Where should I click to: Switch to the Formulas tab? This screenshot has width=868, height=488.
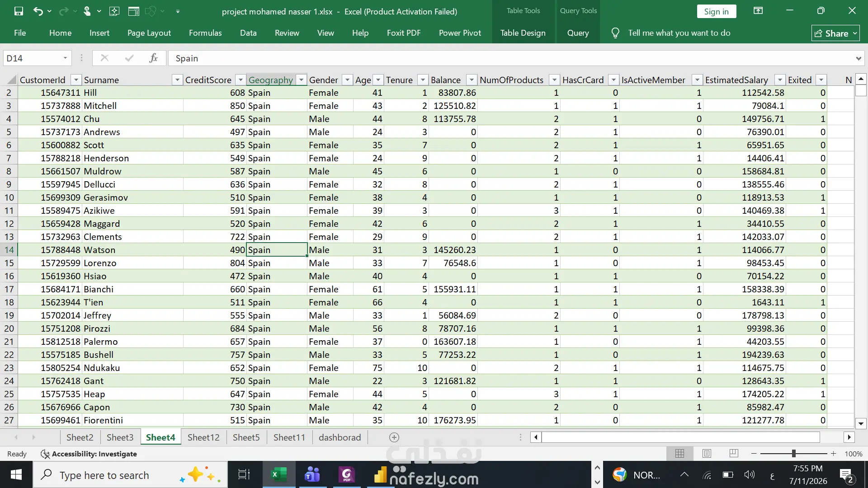click(205, 33)
